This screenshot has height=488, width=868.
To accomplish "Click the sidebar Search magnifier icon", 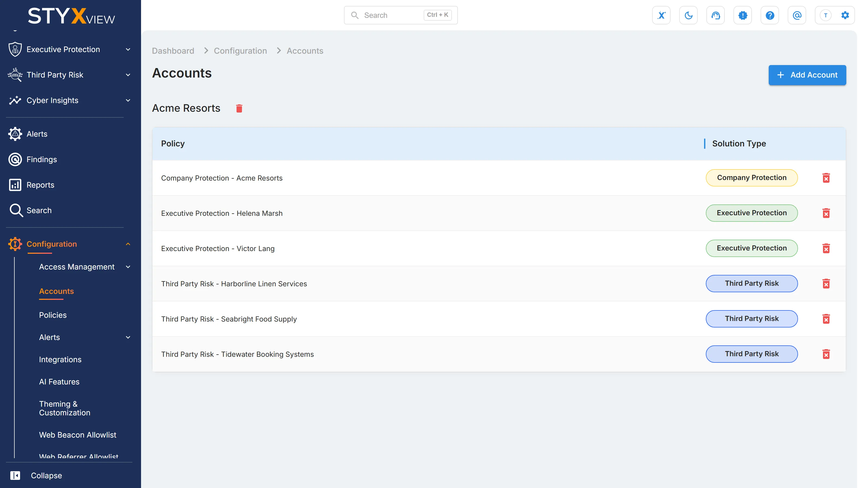I will (16, 210).
